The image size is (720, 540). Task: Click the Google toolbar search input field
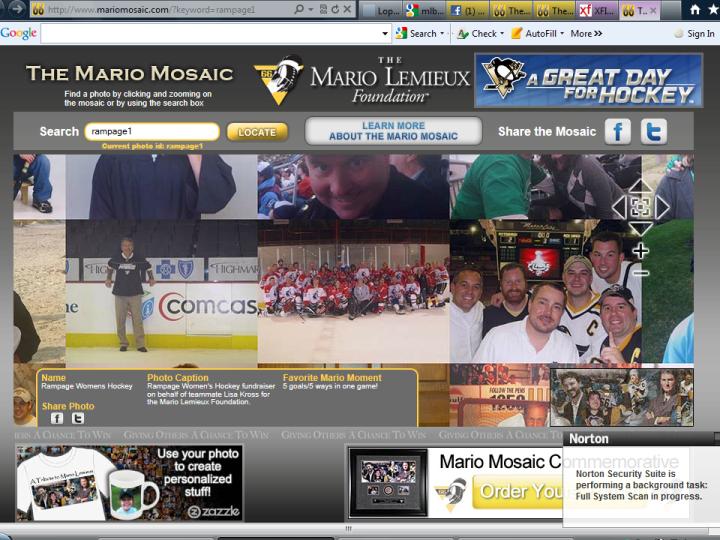[210, 34]
